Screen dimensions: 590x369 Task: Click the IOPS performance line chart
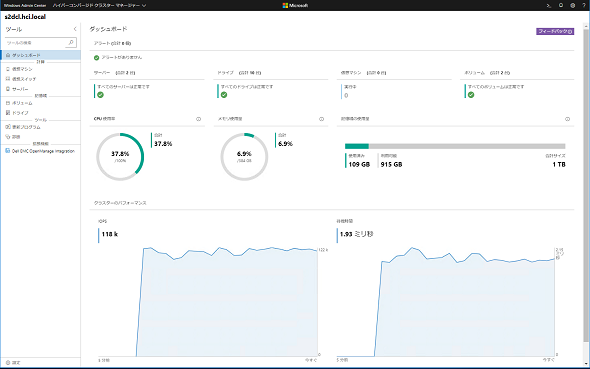click(x=208, y=302)
